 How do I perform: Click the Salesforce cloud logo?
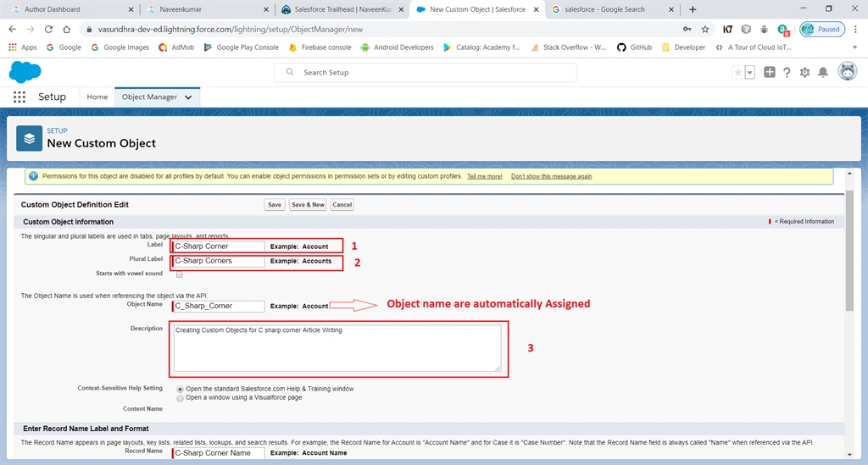point(25,73)
